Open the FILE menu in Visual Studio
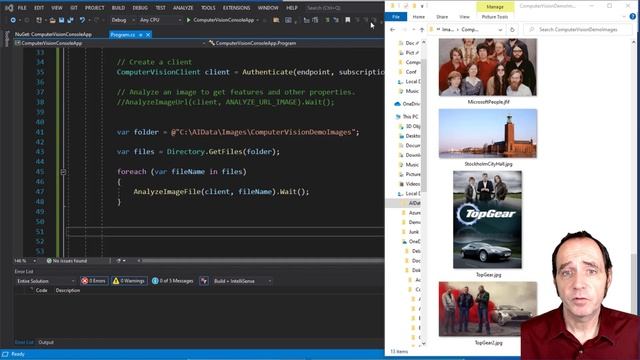Viewport: 640px width, 360px height. pos(22,8)
